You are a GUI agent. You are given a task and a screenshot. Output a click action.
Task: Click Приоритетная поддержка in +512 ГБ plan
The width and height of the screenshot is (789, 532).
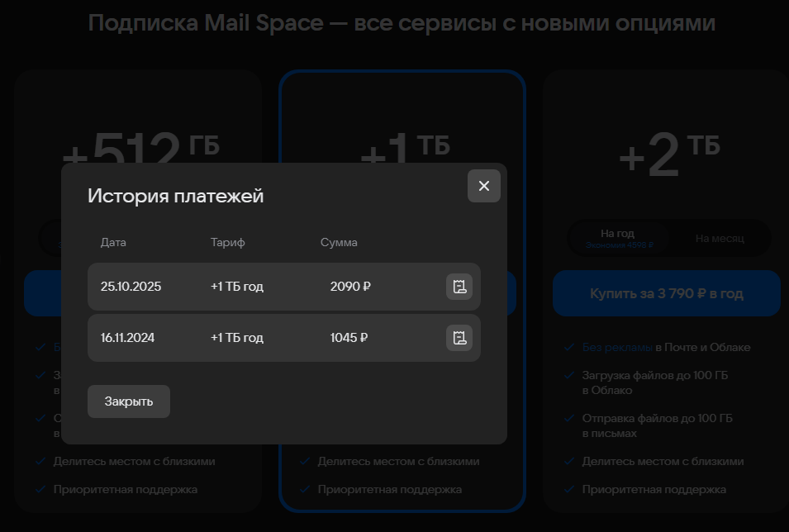coord(126,489)
